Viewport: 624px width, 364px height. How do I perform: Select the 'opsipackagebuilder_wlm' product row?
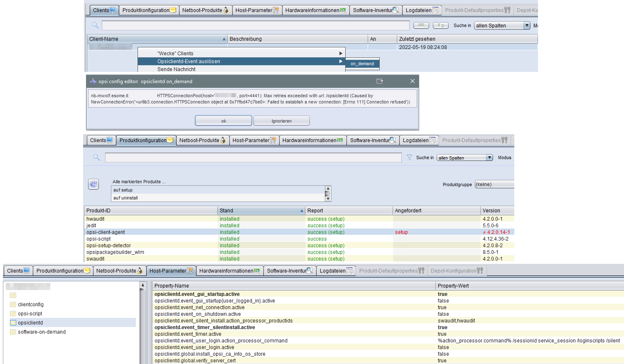tap(299, 252)
